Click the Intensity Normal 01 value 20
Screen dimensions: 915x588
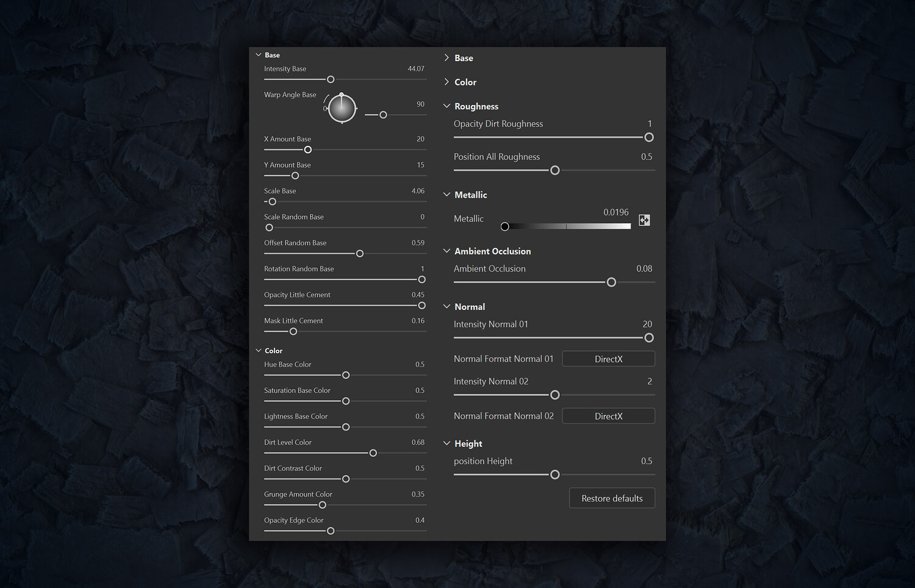(647, 324)
